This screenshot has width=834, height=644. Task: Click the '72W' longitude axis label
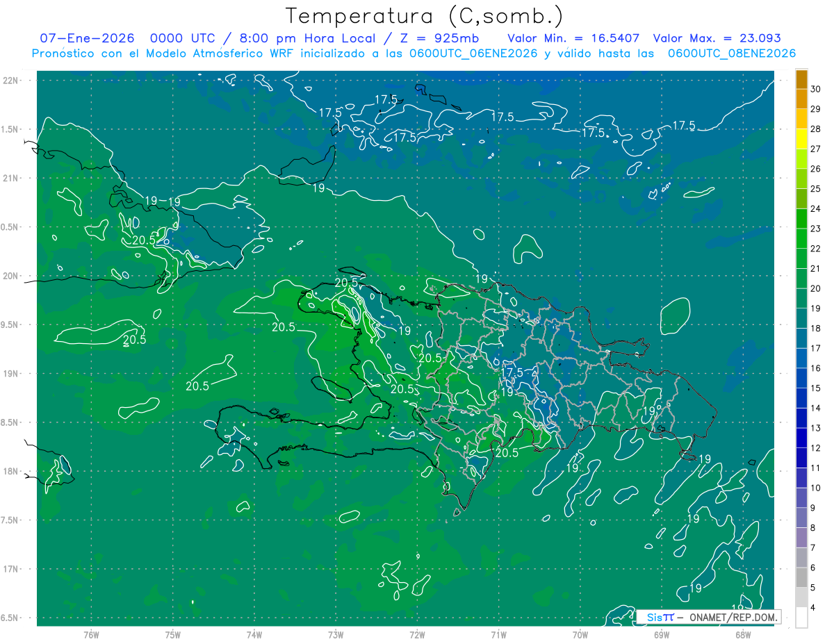pyautogui.click(x=417, y=634)
